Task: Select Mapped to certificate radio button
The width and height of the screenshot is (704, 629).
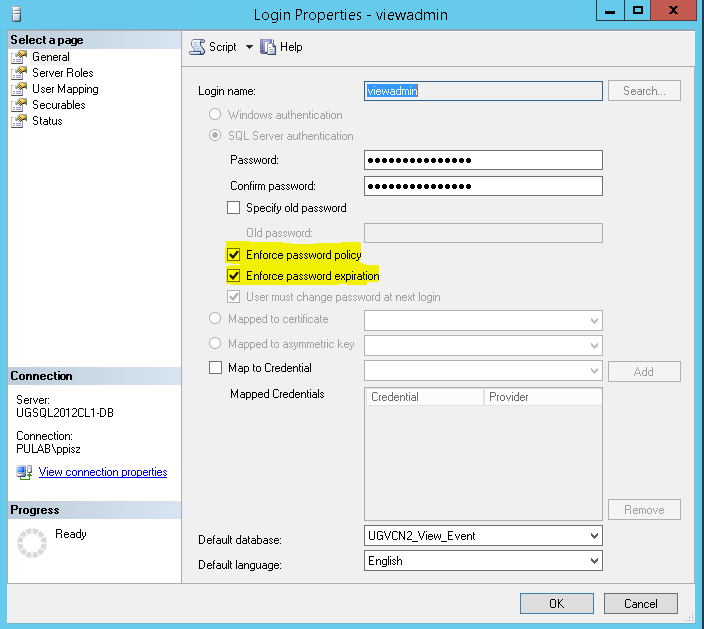Action: [x=215, y=318]
